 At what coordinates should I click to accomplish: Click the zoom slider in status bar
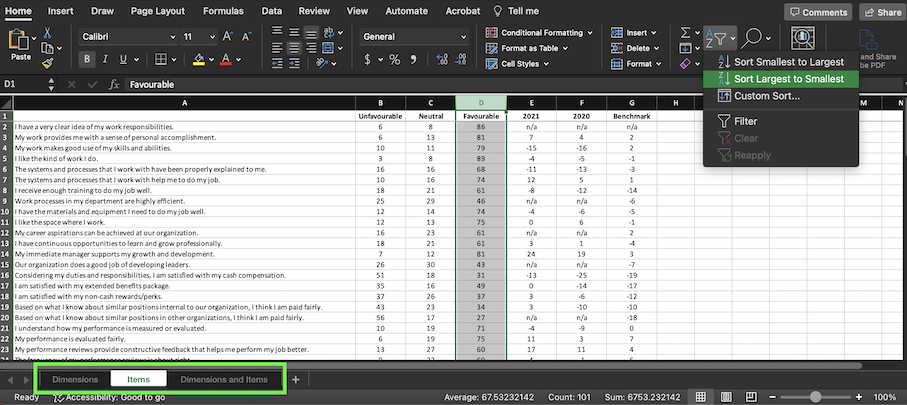815,397
